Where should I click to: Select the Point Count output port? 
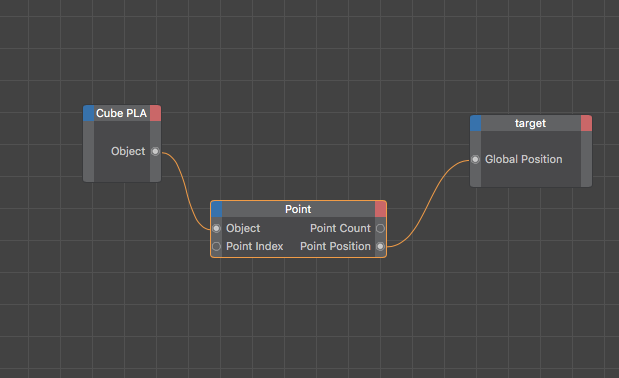click(380, 228)
